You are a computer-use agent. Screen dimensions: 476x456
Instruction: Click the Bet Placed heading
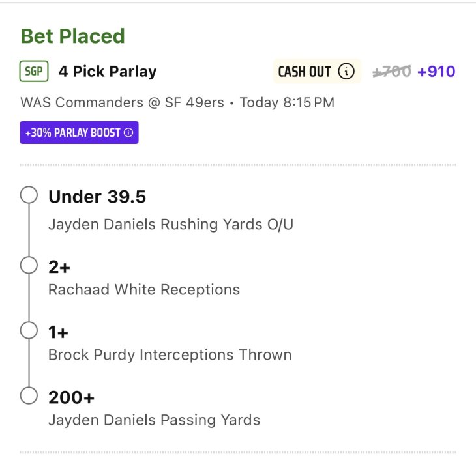tap(72, 36)
